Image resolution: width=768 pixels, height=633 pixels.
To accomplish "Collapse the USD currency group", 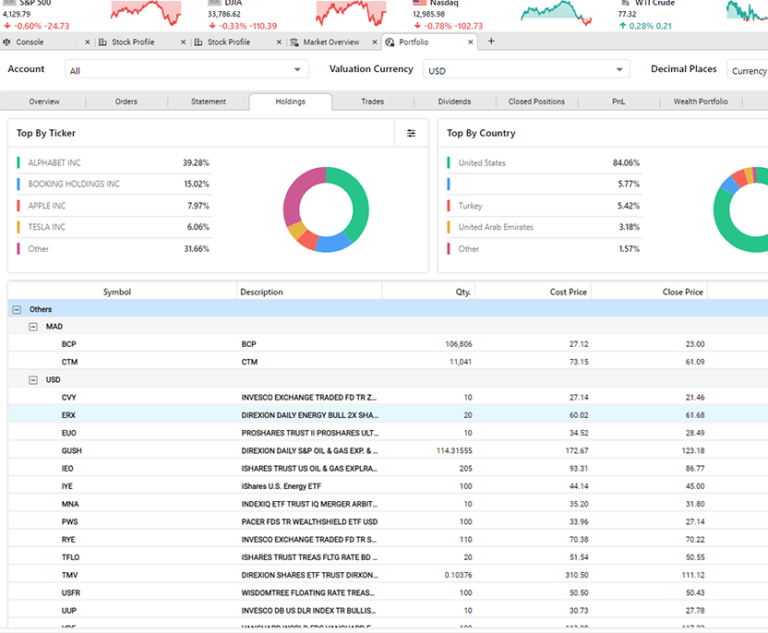I will tap(33, 380).
